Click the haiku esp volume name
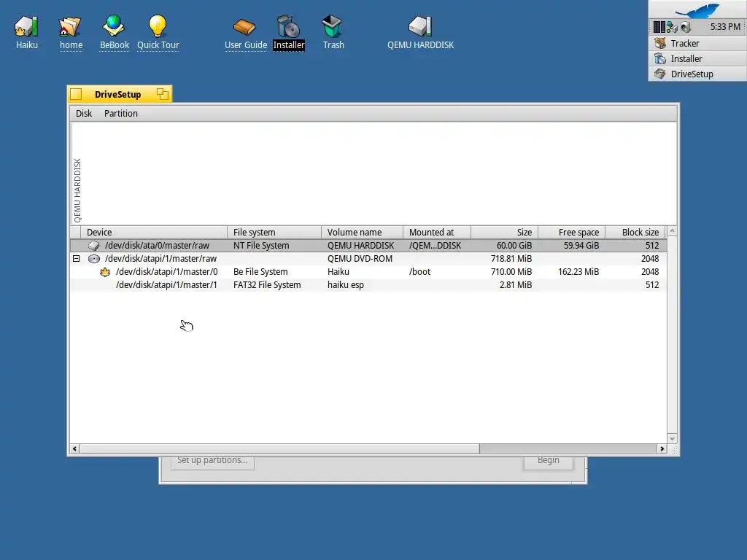 coord(345,285)
